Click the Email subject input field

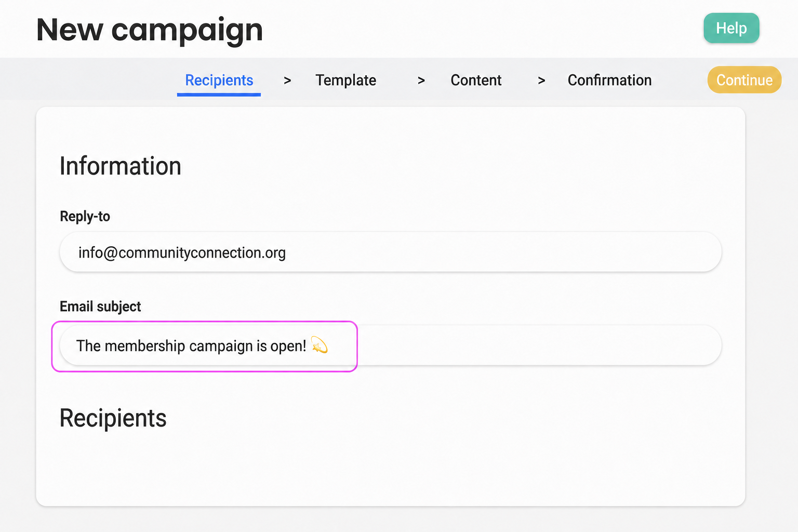[391, 345]
